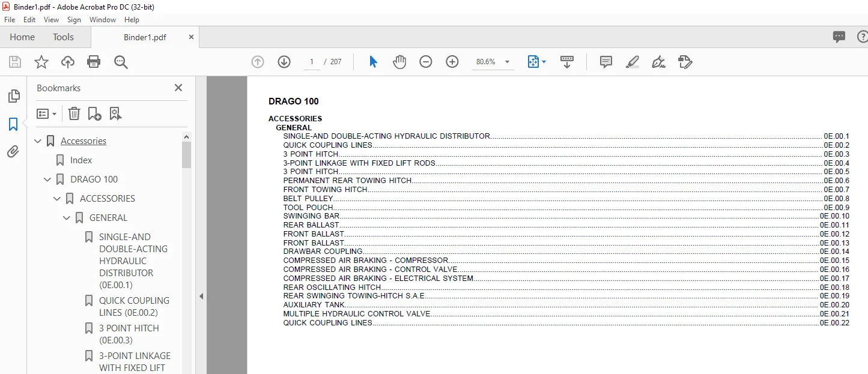
Task: Activate the Hand pan tool
Action: click(399, 62)
